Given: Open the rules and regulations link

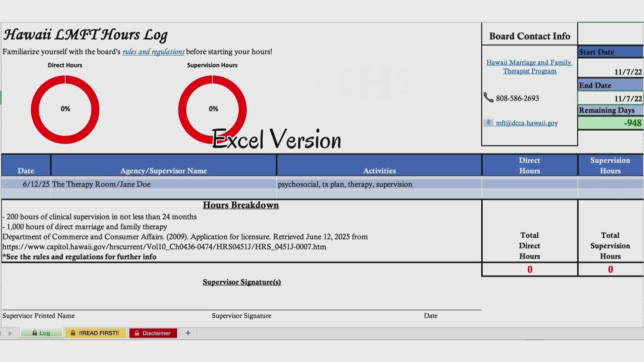Looking at the screenshot, I should 153,52.
